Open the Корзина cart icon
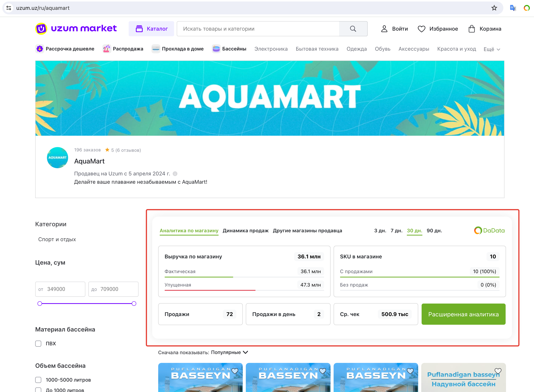534x392 pixels. click(x=472, y=29)
